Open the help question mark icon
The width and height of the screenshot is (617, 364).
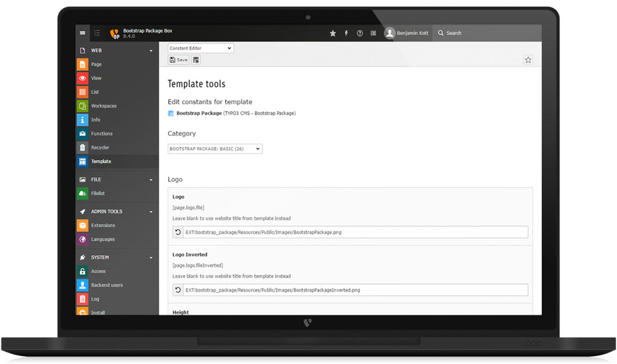pyautogui.click(x=360, y=33)
